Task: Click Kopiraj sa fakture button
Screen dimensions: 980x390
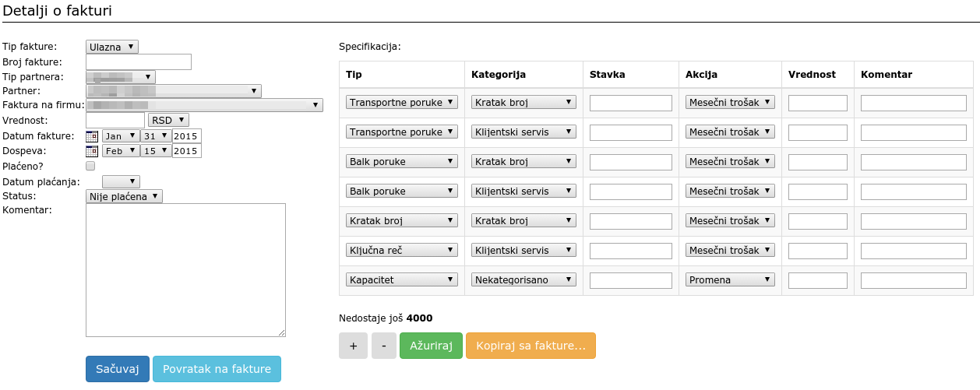Action: point(531,346)
